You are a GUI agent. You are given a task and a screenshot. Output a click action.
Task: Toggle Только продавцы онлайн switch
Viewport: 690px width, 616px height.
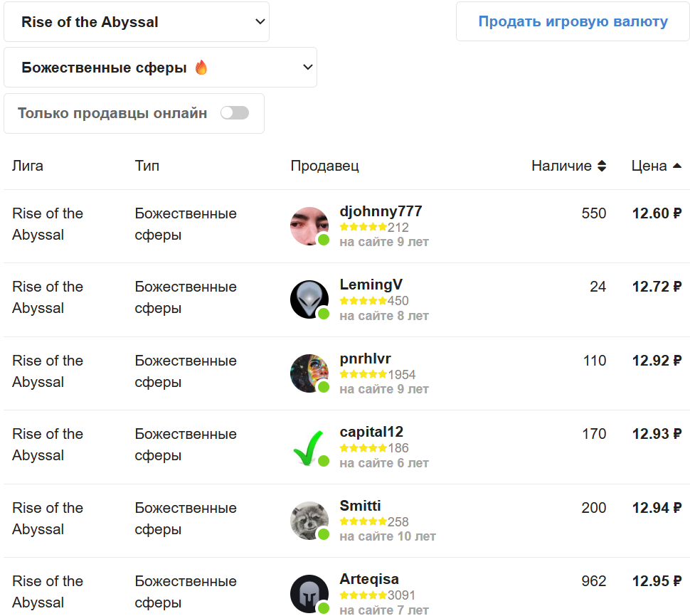235,113
